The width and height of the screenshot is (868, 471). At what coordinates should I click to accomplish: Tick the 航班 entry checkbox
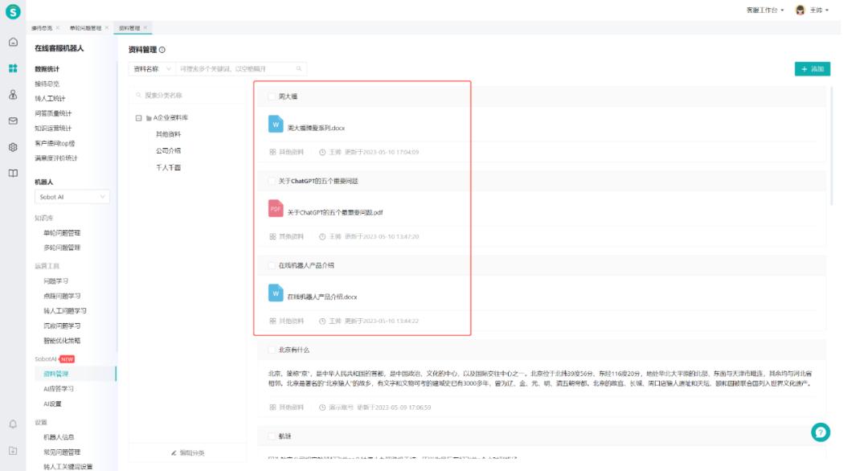click(272, 436)
